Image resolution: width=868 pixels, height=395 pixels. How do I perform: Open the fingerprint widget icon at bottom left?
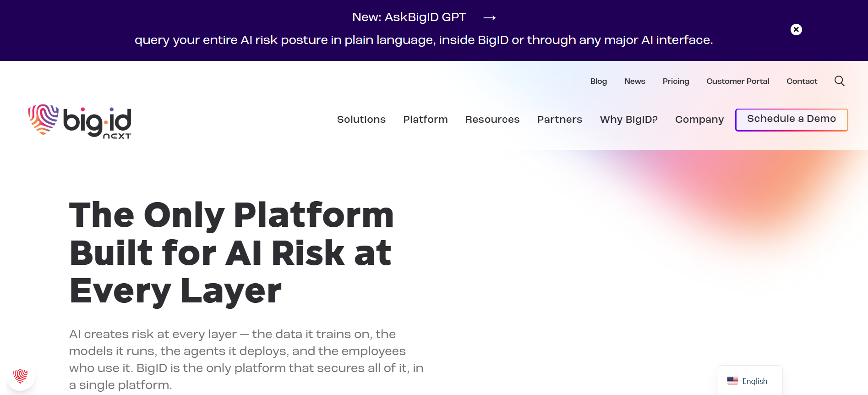point(21,376)
